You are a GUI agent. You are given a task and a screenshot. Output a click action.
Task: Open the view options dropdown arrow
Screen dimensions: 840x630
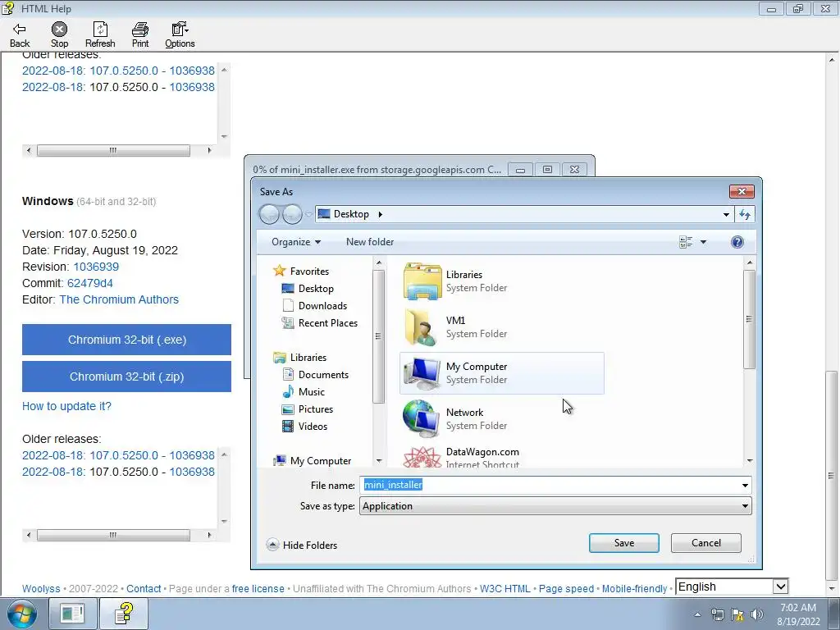click(703, 242)
